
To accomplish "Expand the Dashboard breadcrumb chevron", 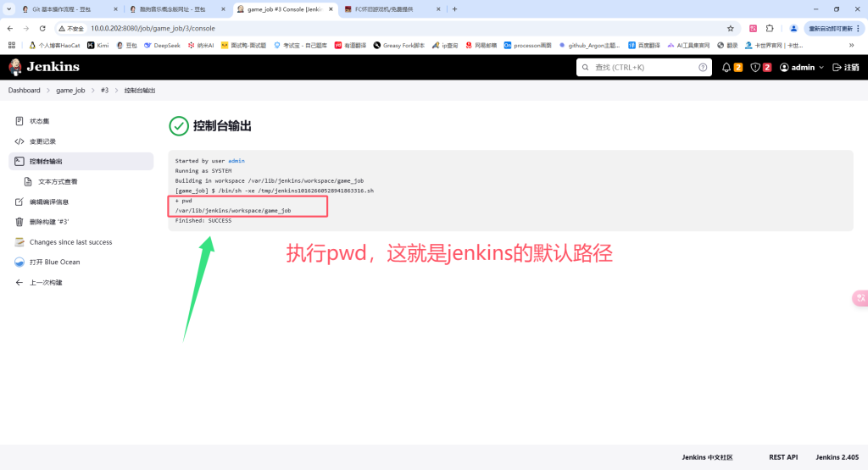I will pos(47,90).
